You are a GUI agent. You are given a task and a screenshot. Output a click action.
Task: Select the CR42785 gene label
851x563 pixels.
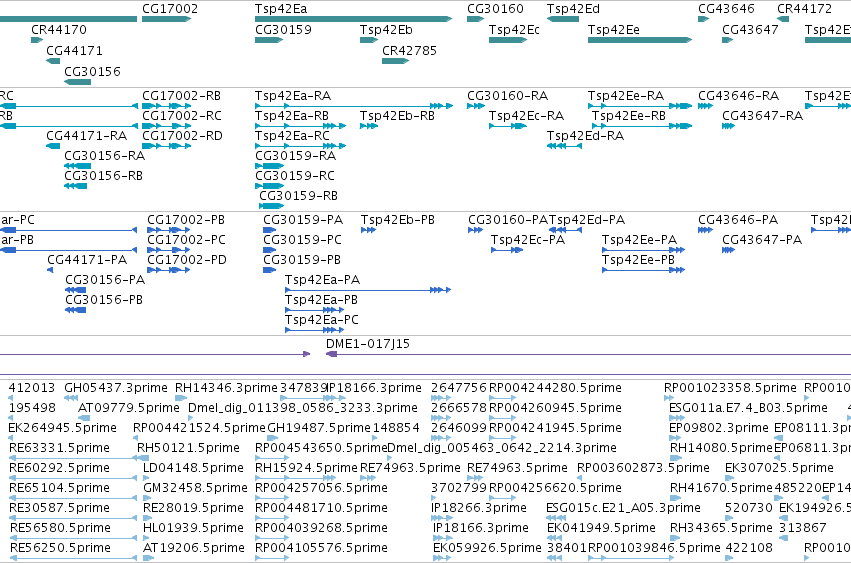coord(409,50)
